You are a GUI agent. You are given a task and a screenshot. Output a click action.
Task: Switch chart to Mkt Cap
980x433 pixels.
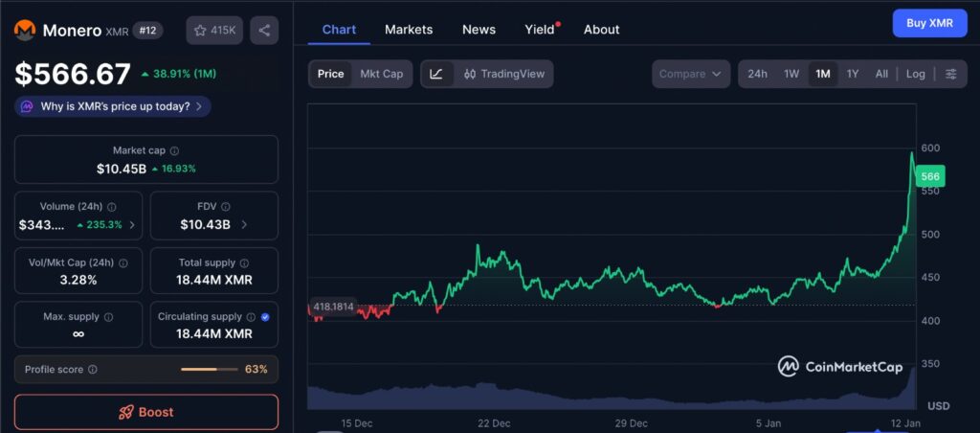[x=381, y=74]
